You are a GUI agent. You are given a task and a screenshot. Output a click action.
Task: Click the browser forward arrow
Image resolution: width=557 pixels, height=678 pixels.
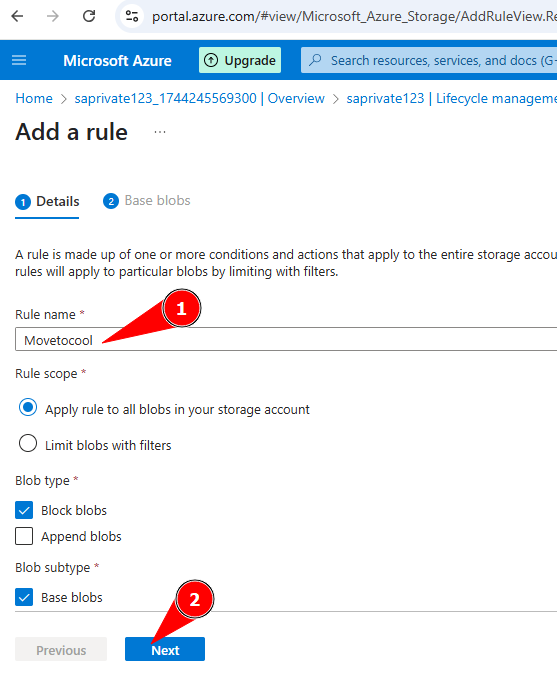(x=53, y=16)
